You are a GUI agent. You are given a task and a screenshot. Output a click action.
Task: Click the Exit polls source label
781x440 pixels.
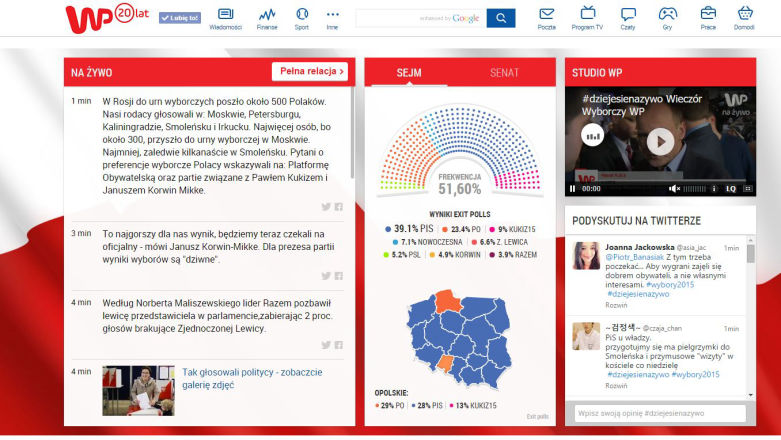pos(537,416)
